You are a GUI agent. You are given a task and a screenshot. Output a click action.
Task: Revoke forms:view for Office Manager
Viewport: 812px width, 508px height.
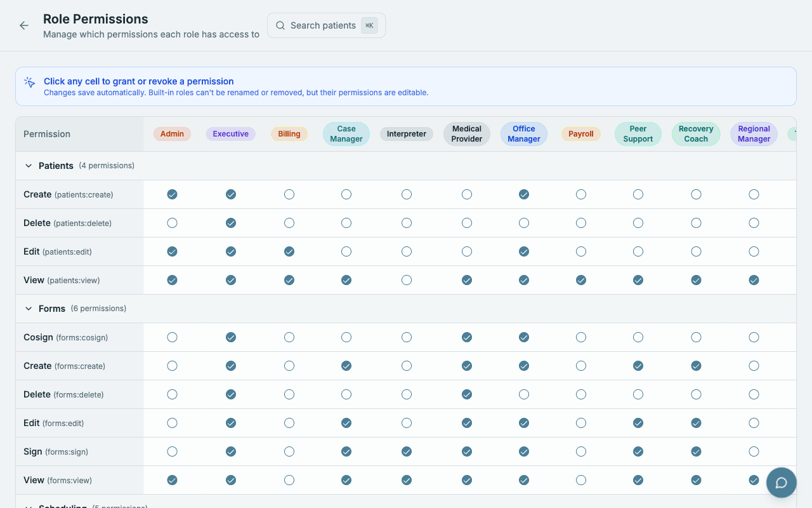click(524, 480)
